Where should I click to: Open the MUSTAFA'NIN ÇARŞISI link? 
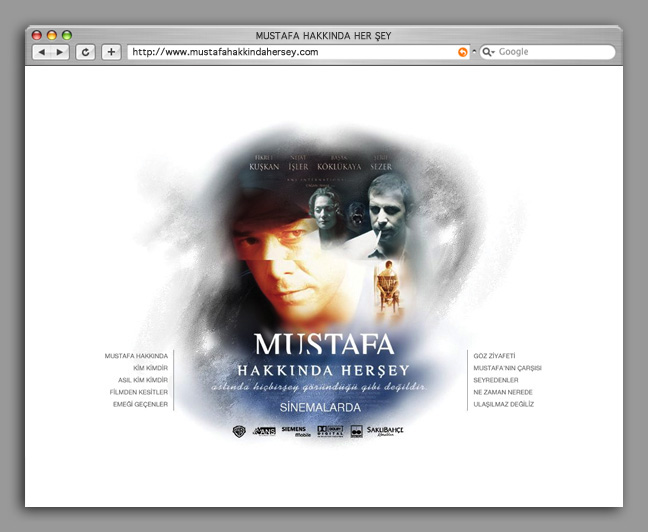point(507,368)
